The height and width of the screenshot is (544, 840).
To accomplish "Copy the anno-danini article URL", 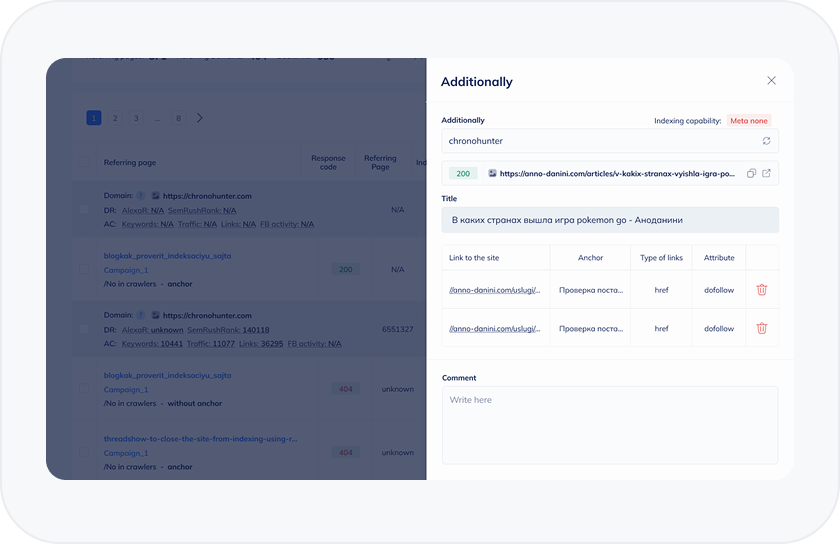I will tap(751, 173).
